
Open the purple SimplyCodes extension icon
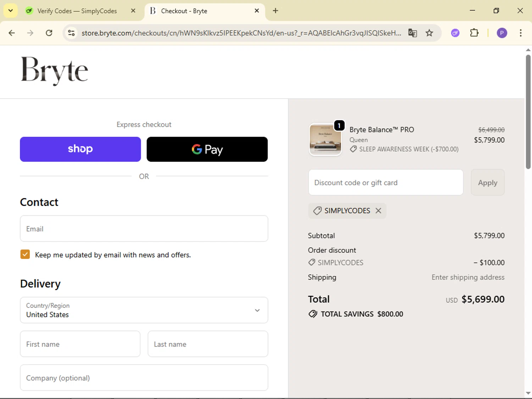455,33
